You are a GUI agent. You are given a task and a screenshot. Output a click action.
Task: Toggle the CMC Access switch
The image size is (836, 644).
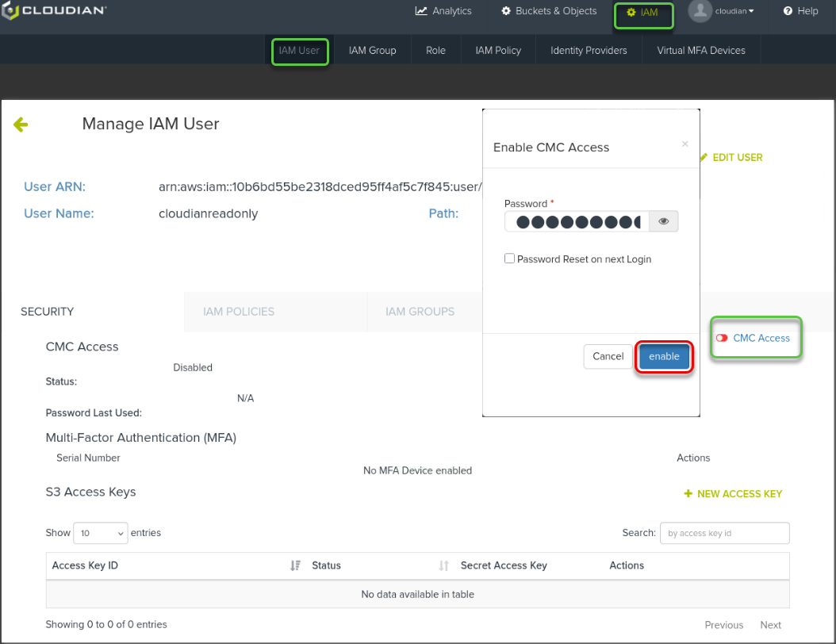point(722,338)
